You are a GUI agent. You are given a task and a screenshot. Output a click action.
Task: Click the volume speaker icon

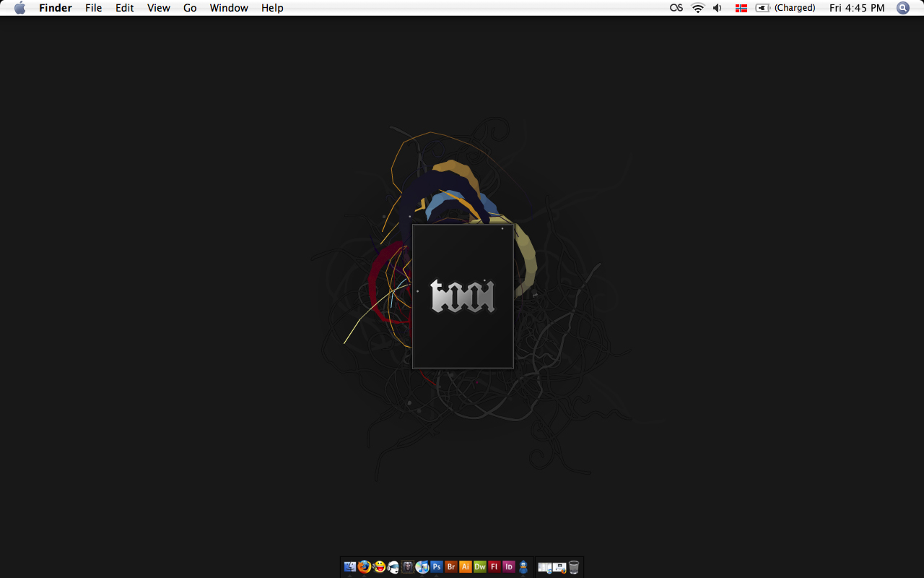click(x=718, y=8)
